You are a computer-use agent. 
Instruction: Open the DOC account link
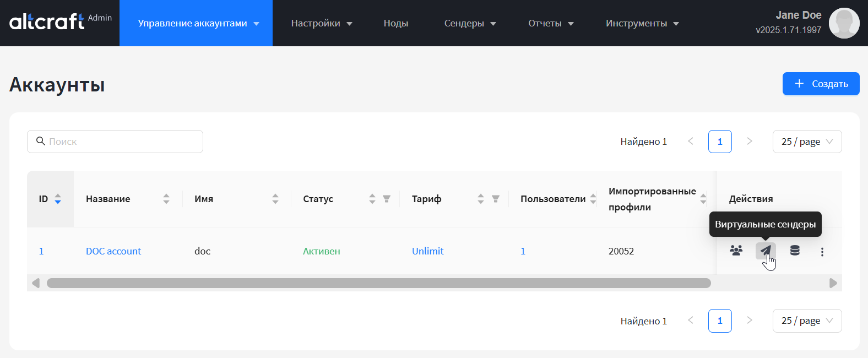coord(113,251)
